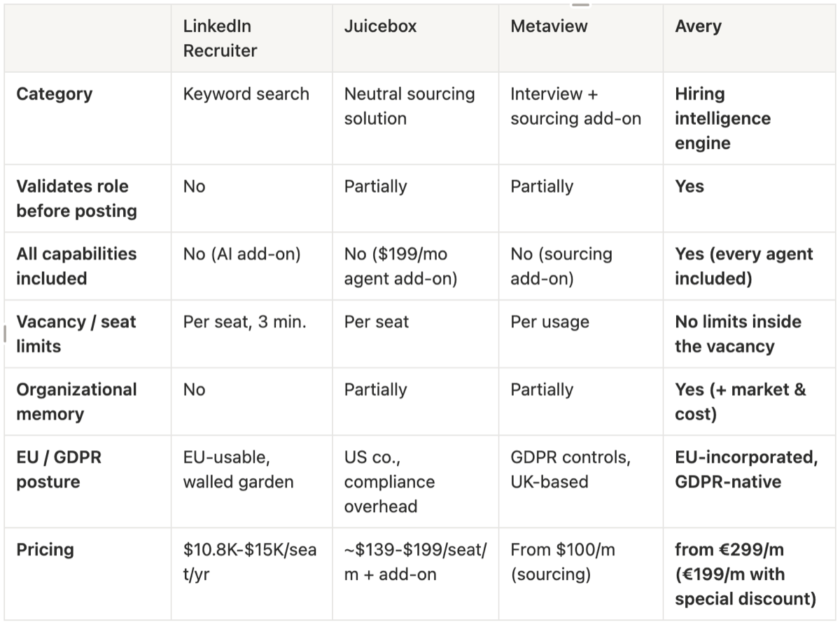This screenshot has width=840, height=622.
Task: Select the Category row label
Action: tap(87, 118)
